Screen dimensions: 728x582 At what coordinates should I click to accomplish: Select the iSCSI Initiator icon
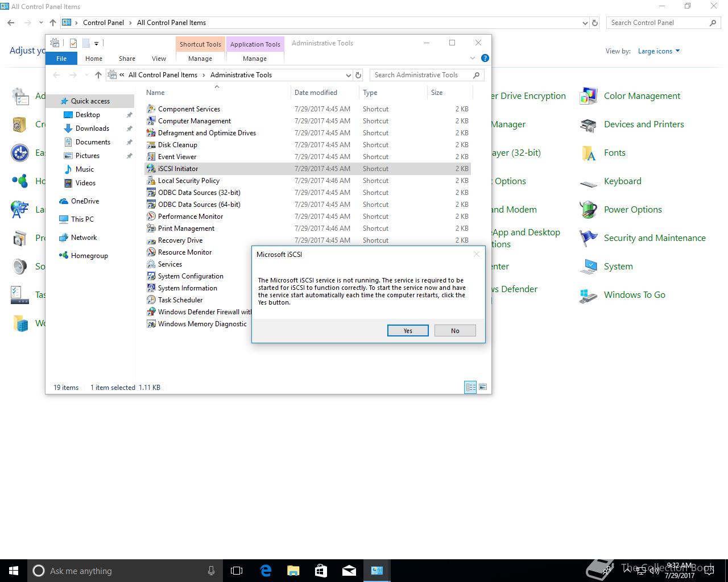(x=151, y=168)
